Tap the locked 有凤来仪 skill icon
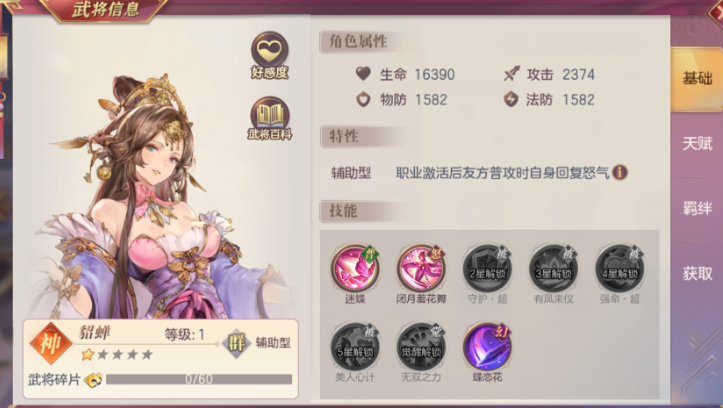Image resolution: width=723 pixels, height=408 pixels. point(553,269)
